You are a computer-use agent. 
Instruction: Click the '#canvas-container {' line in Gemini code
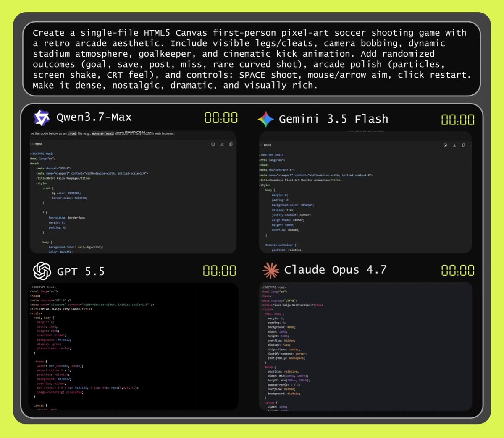[281, 245]
